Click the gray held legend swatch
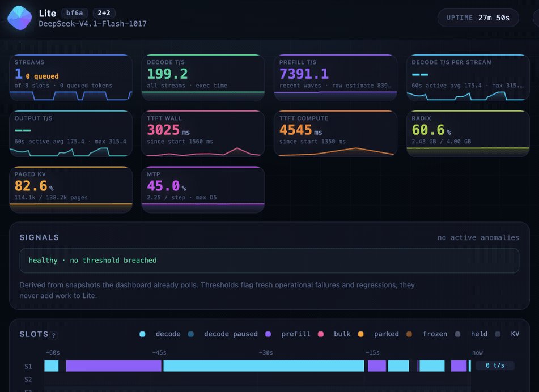This screenshot has height=392, width=539. click(x=457, y=334)
